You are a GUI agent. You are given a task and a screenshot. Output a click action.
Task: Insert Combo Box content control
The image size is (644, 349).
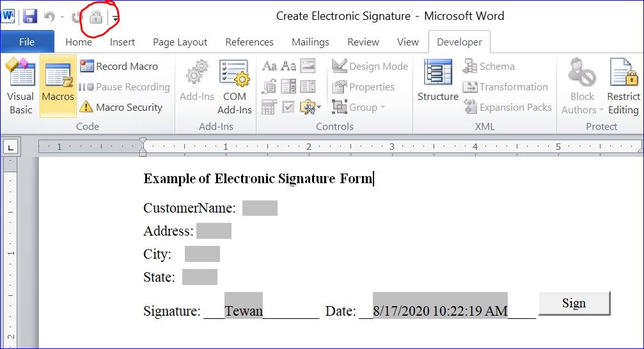pyautogui.click(x=288, y=86)
